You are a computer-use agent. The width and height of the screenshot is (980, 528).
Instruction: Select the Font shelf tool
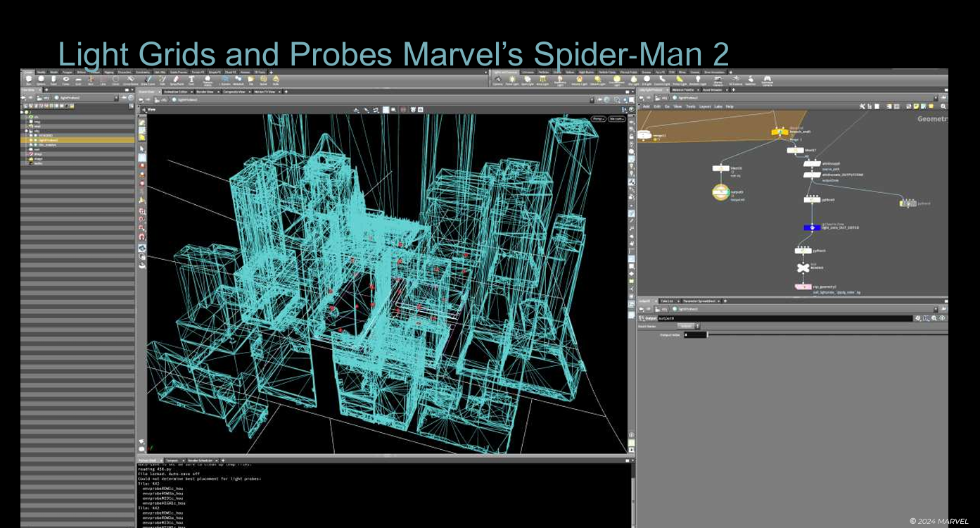click(191, 79)
